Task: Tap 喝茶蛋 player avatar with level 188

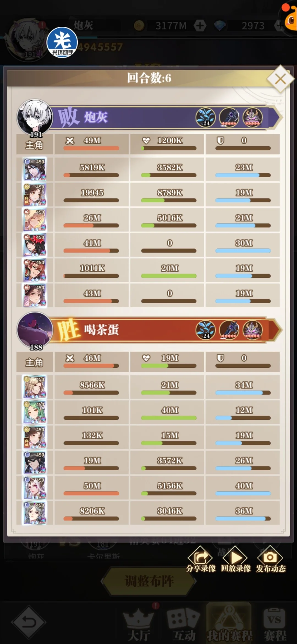Action: 35,330
